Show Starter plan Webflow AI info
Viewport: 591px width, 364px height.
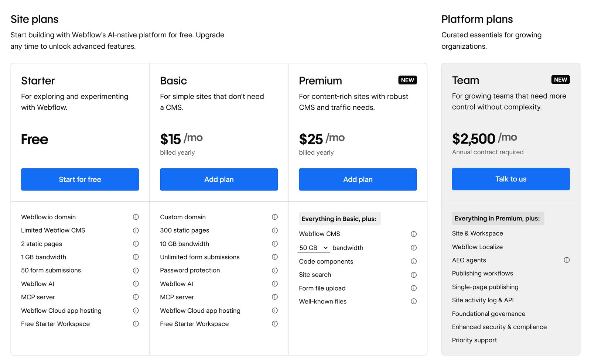coord(136,284)
